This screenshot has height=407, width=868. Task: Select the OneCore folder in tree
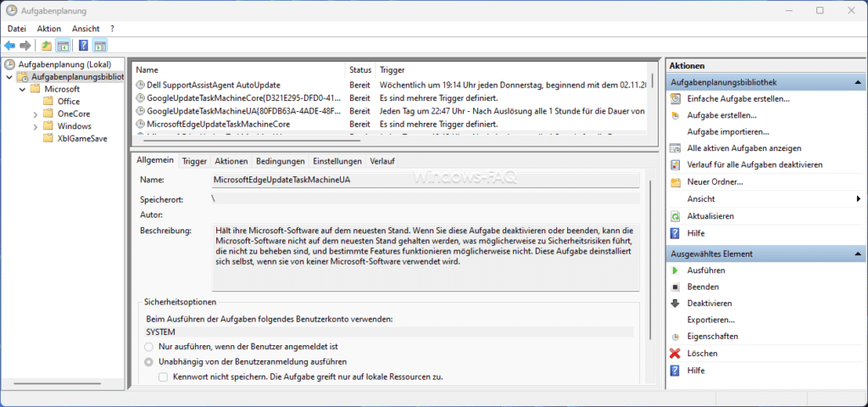(74, 114)
